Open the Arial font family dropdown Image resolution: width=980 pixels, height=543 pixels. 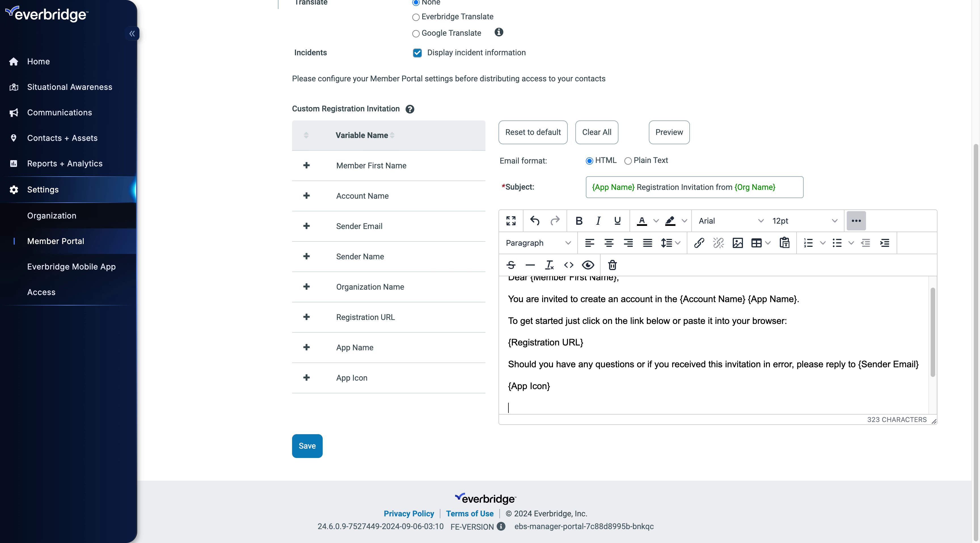(731, 221)
